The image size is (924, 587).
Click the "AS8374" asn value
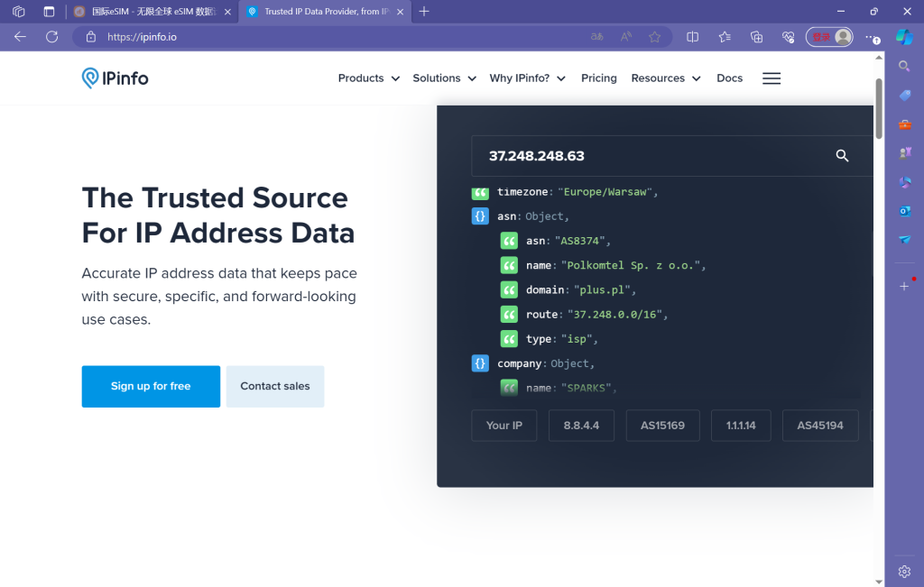click(x=579, y=241)
